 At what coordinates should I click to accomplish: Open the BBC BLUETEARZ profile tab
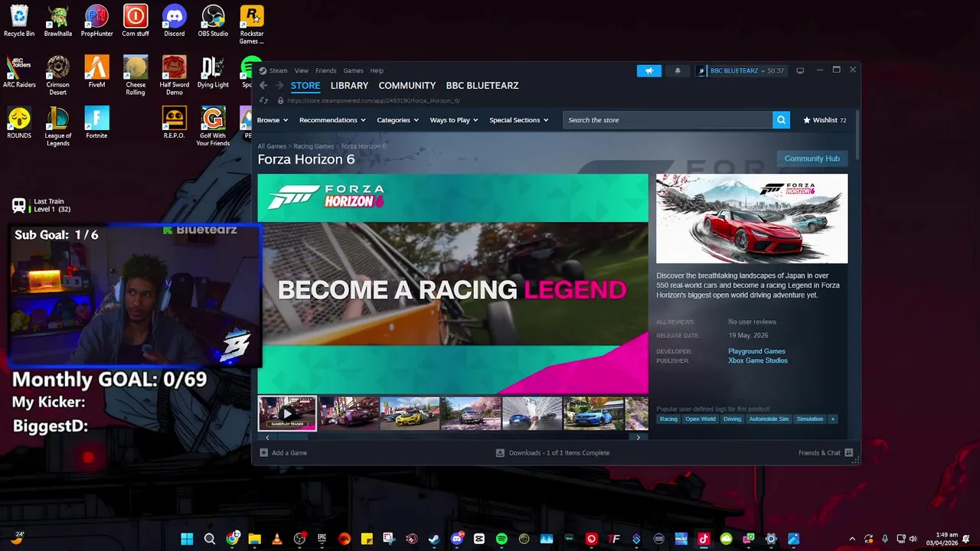click(x=482, y=86)
